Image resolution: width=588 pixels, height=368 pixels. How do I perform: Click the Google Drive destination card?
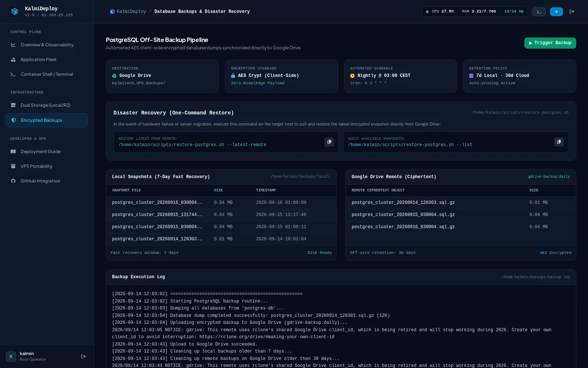point(162,76)
